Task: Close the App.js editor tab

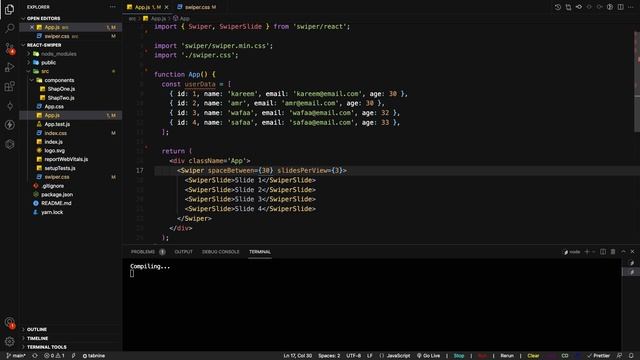Action: [167, 7]
